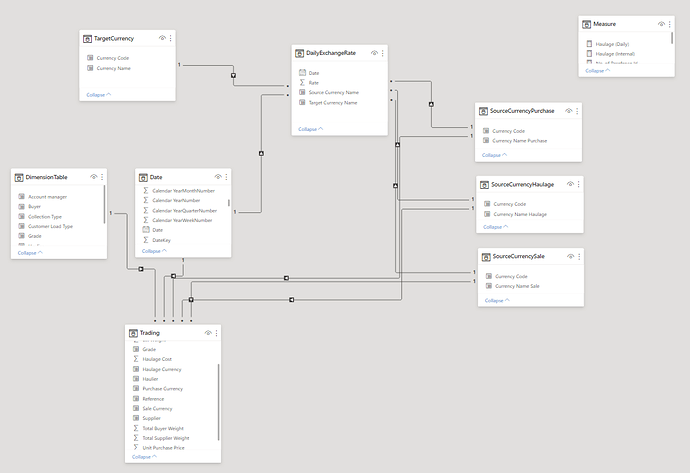Screen dimensions: 690x473
Task: Select filter arrow on DimensionTable–Trading relationship line
Action: click(x=141, y=269)
